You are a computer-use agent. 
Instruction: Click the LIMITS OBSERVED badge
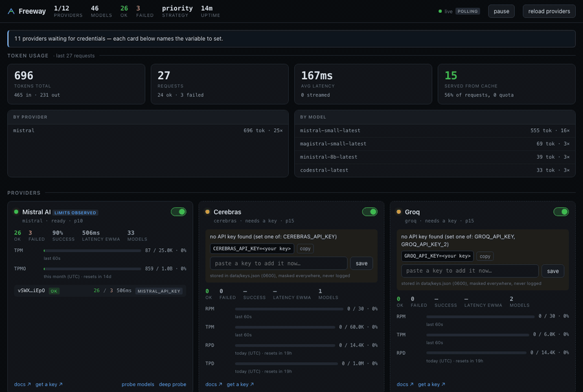76,213
